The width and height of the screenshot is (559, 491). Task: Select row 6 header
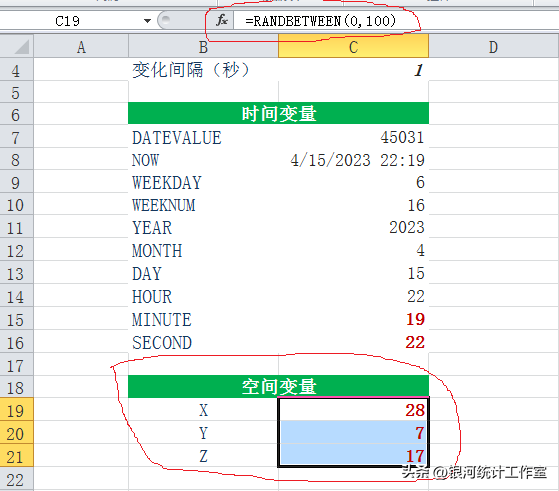tap(16, 114)
